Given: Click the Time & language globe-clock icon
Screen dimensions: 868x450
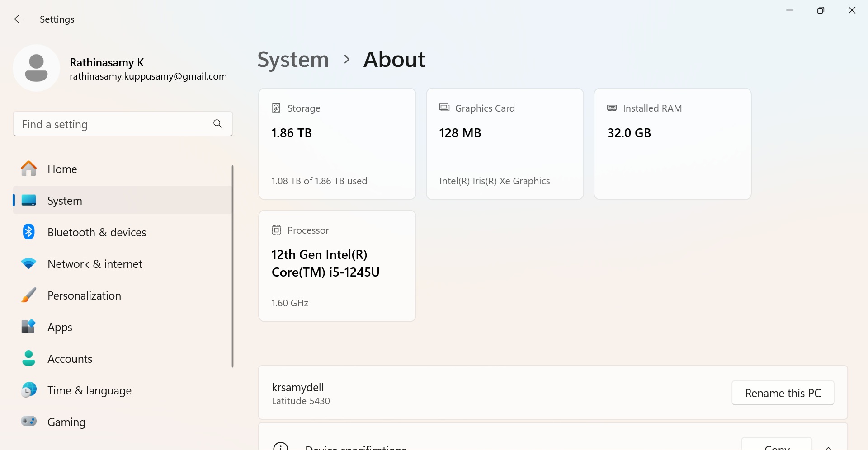Looking at the screenshot, I should [x=29, y=390].
